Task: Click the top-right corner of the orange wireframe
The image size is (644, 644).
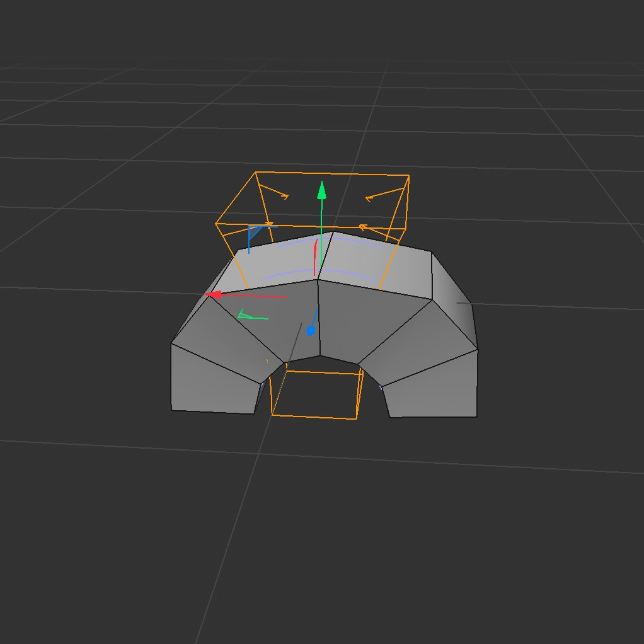Action: (x=410, y=175)
